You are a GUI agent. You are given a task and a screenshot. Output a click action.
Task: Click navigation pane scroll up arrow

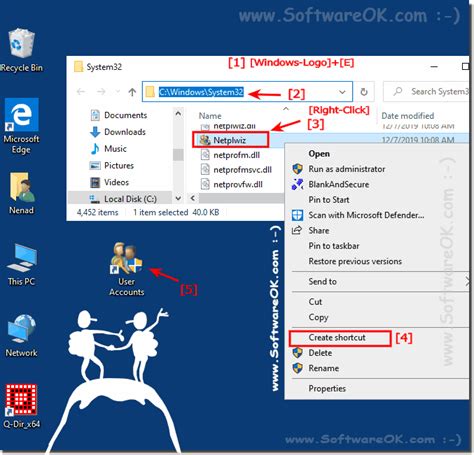pos(178,114)
